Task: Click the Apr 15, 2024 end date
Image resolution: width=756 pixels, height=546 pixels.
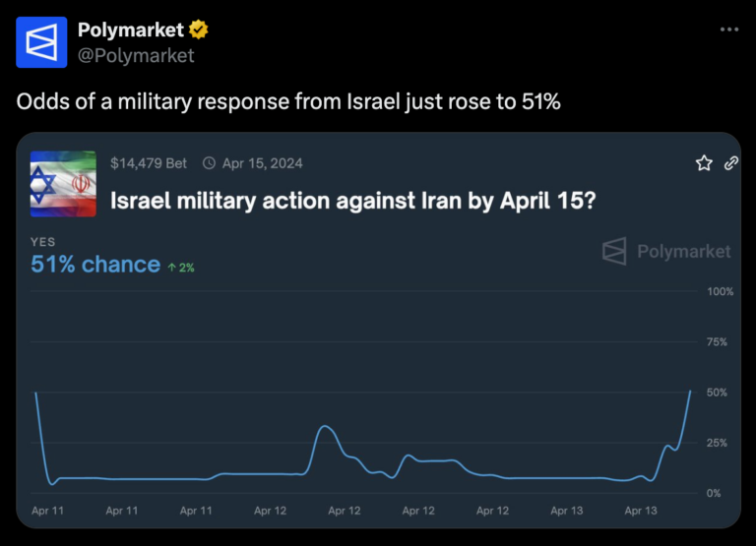Action: coord(262,163)
